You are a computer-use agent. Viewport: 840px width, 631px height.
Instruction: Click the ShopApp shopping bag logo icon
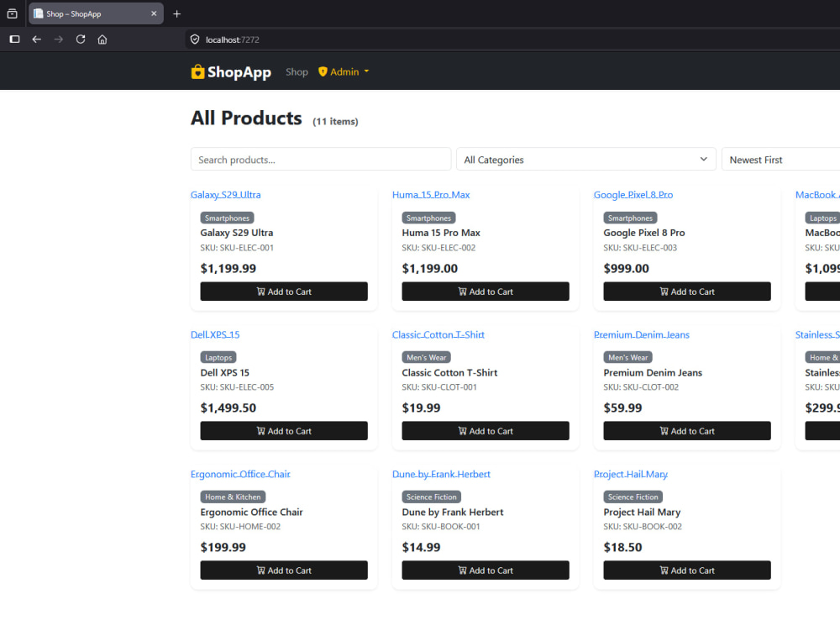pyautogui.click(x=197, y=71)
